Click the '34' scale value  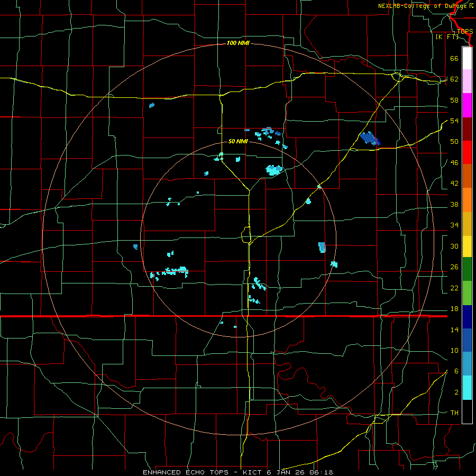point(454,225)
